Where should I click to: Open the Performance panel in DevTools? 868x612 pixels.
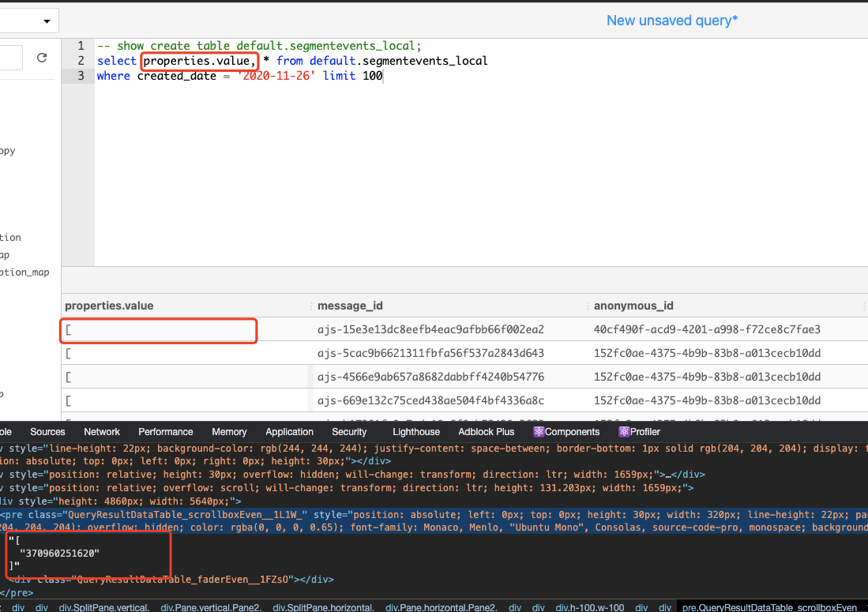[x=165, y=432]
